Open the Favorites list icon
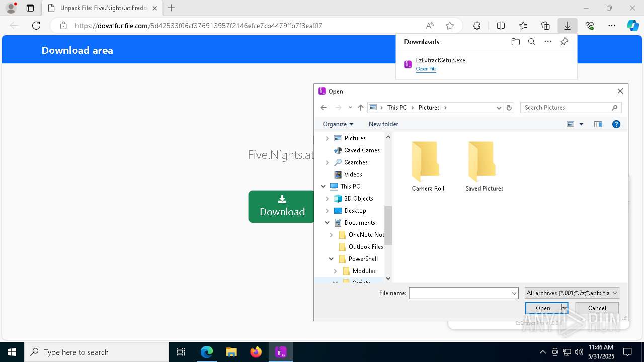 (x=523, y=26)
